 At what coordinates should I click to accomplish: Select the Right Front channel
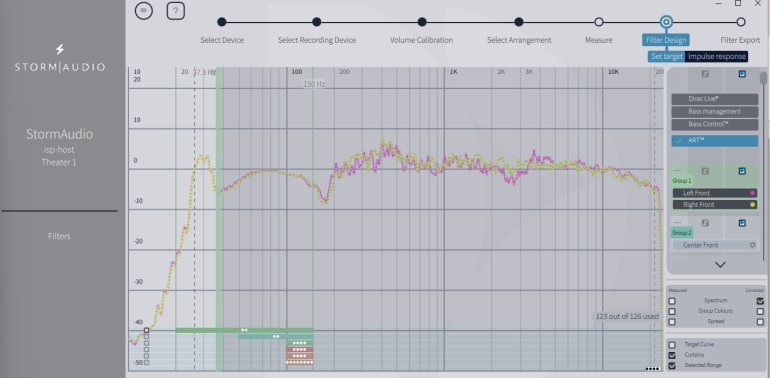click(x=715, y=204)
